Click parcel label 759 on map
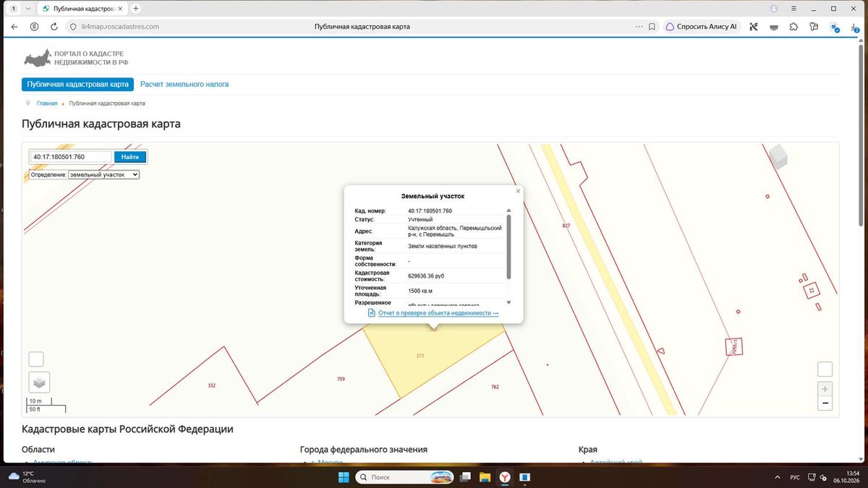Viewport: 868px width, 488px height. (341, 379)
